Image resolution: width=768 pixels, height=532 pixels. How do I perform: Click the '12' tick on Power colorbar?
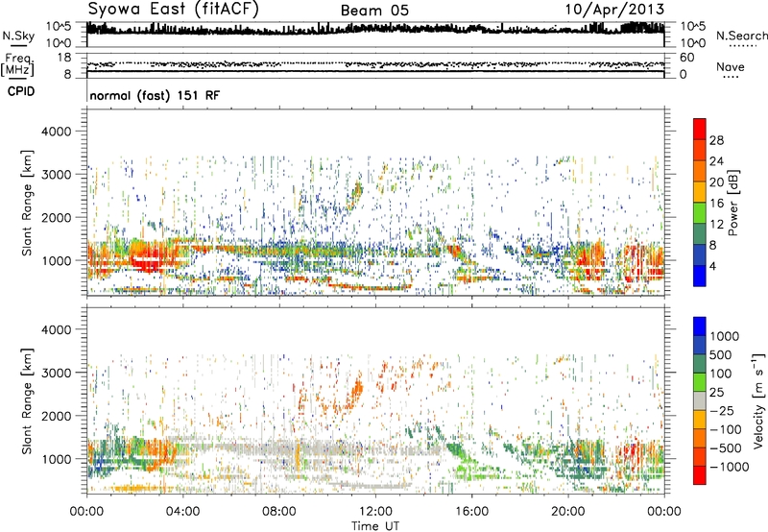tap(716, 225)
